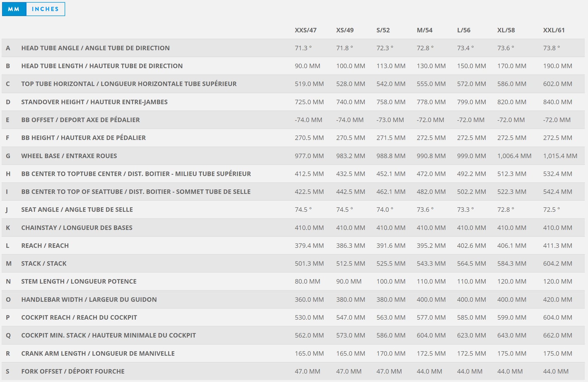The height and width of the screenshot is (382, 588).
Task: Select the S/52 size column header
Action: (x=383, y=30)
